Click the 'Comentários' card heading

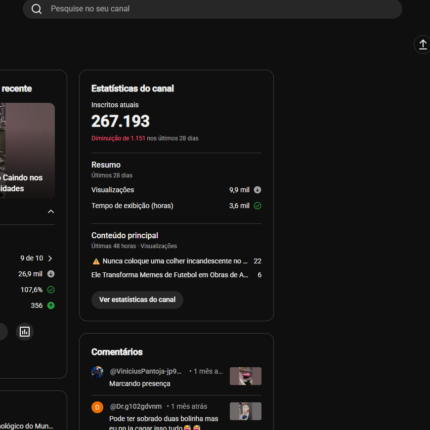tap(117, 352)
